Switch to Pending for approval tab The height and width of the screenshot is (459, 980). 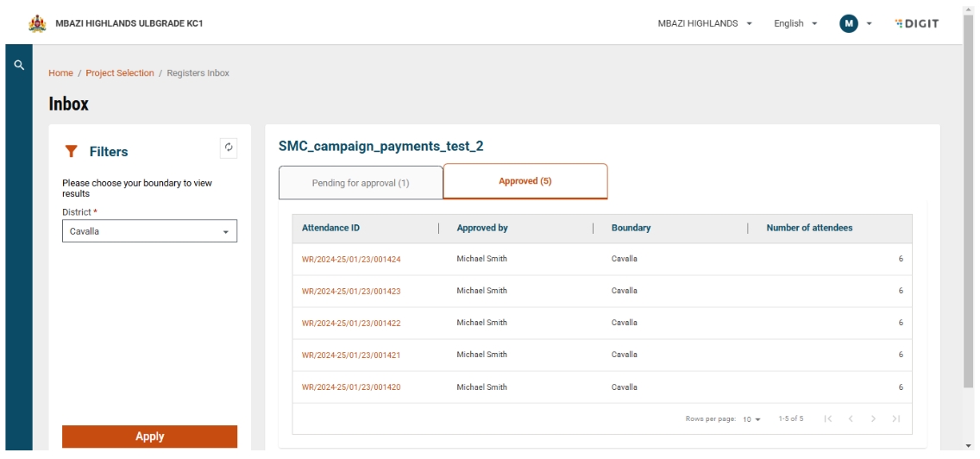click(361, 182)
